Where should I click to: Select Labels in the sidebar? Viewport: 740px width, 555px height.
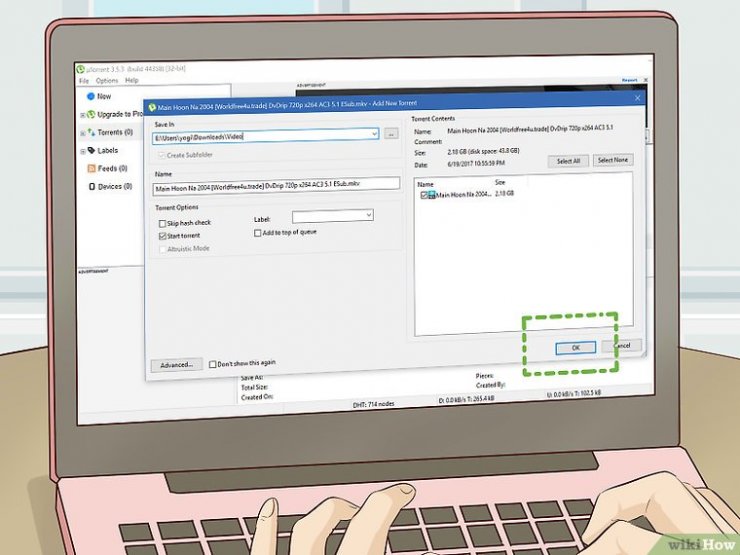click(108, 151)
